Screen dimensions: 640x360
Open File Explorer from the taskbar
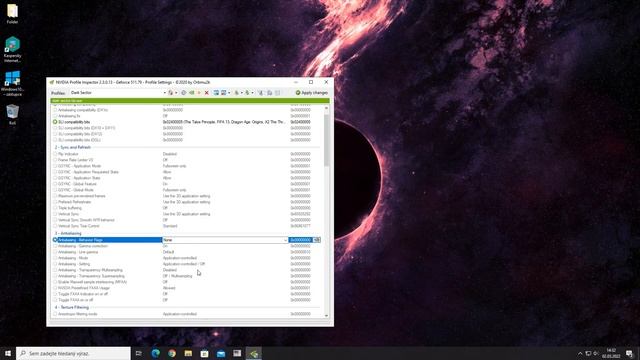[188, 353]
